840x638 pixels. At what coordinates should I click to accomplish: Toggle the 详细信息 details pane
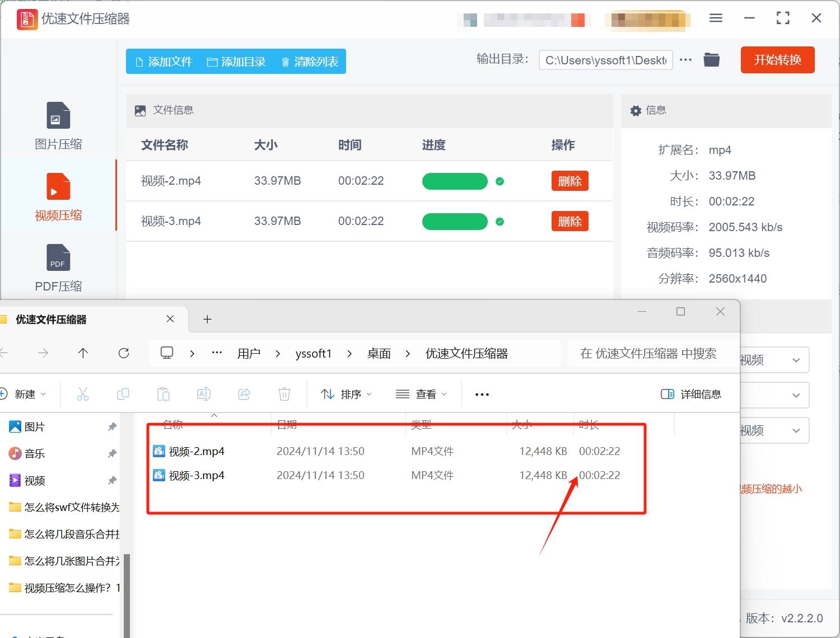point(691,395)
